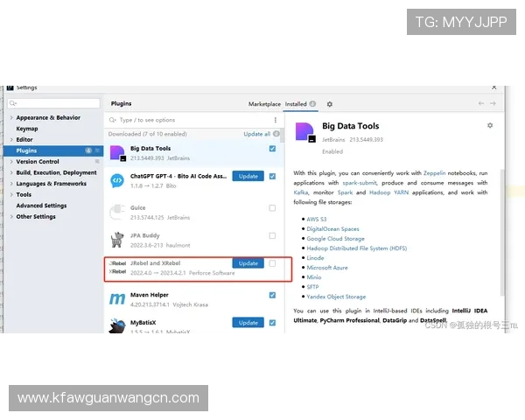The width and height of the screenshot is (525, 420).
Task: Select the MyBatisX bird icon
Action: pos(117,325)
